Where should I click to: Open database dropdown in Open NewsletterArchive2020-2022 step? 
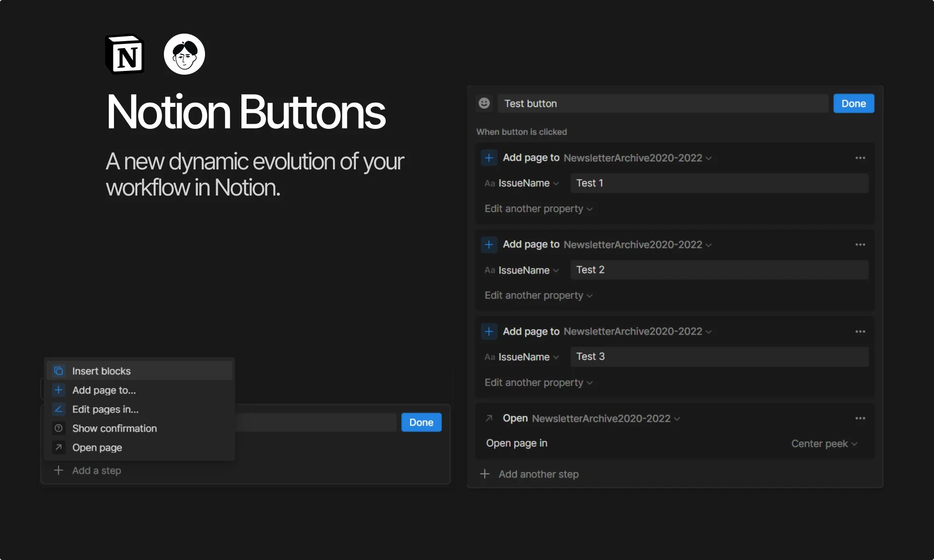click(606, 419)
